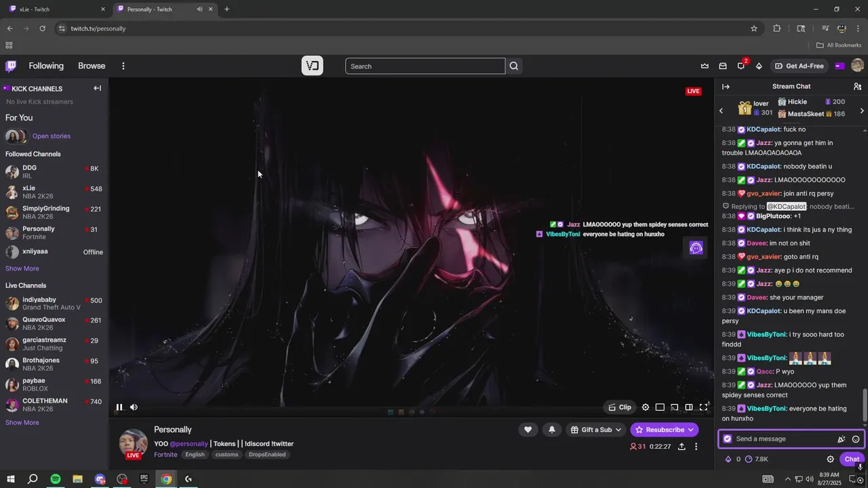Toggle the notification bell for Personally
Image resolution: width=868 pixels, height=488 pixels.
tap(552, 430)
